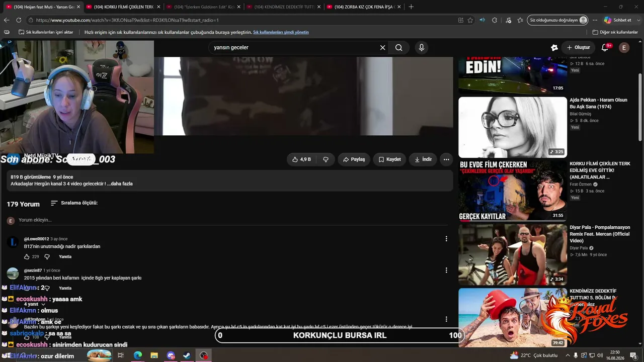Viewport: 644px width, 362px height.
Task: Save the video with Kaydet
Action: tap(389, 159)
